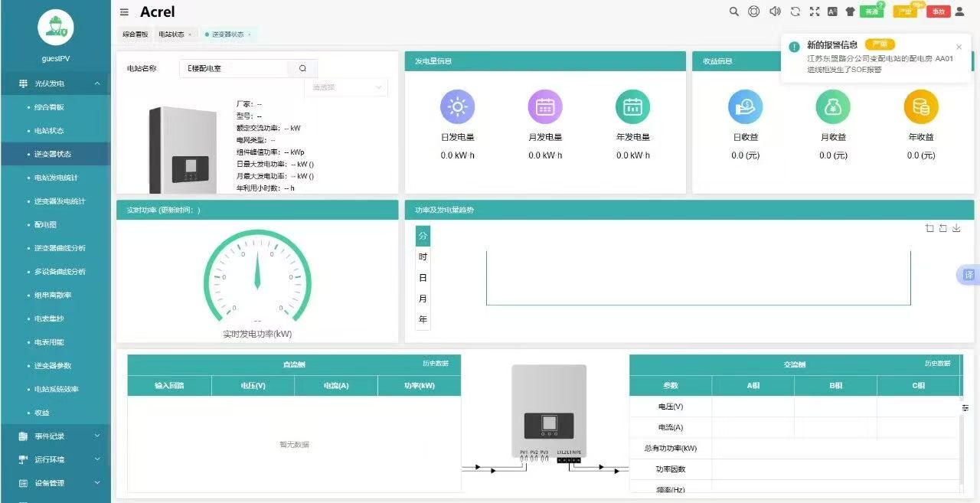The width and height of the screenshot is (980, 503).
Task: Open the header search magnifier icon
Action: 734,11
